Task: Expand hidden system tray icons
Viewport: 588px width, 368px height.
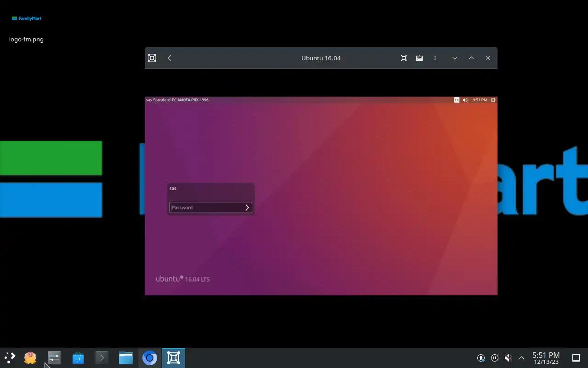Action: pos(521,358)
